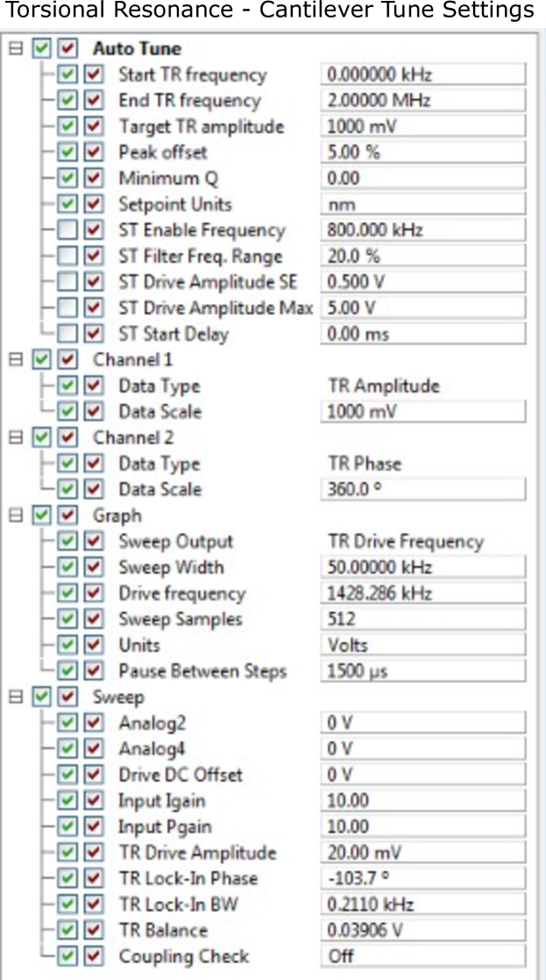Edit Channel 2 Data Scale 360.0° field

pyautogui.click(x=423, y=490)
